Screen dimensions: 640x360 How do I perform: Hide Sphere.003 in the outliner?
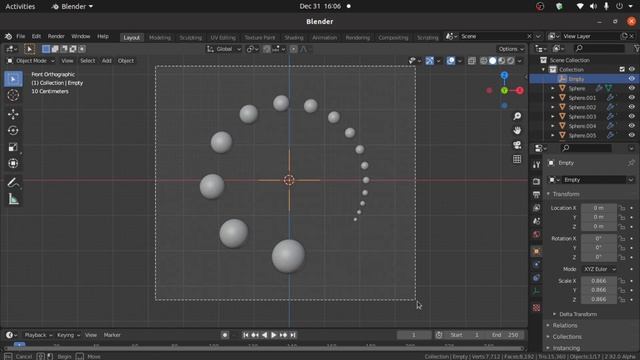tap(631, 116)
